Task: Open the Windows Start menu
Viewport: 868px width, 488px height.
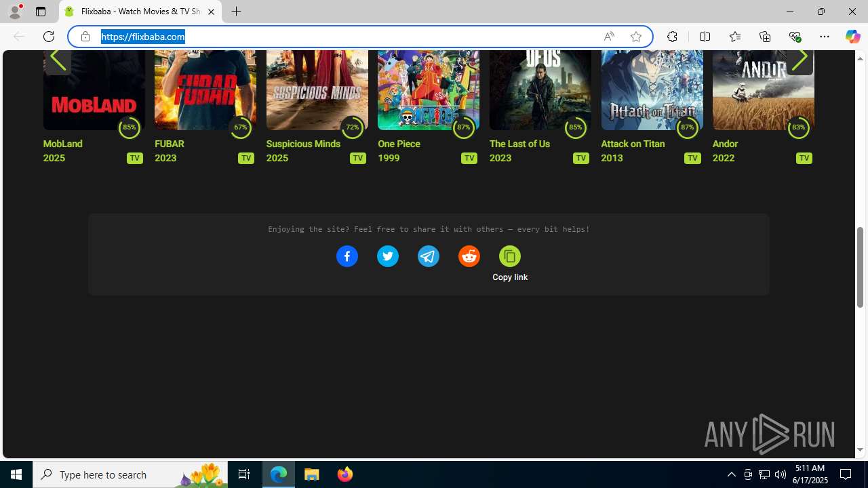Action: 16,474
